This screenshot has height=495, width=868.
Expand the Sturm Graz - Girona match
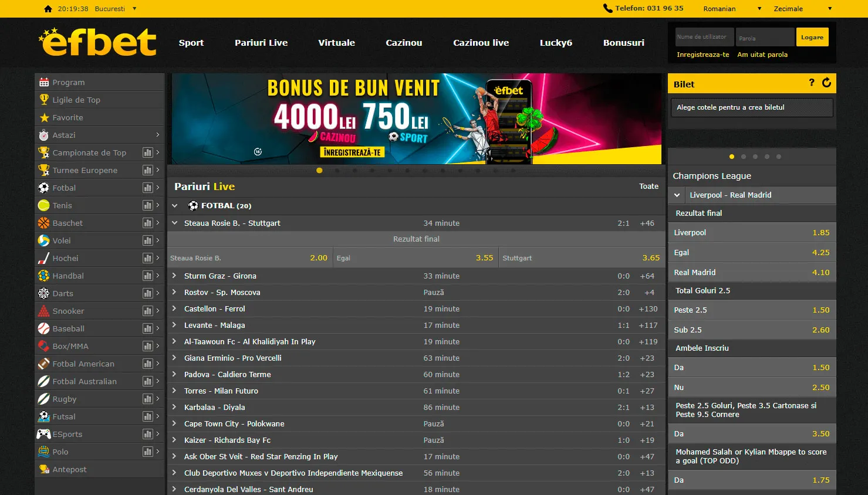coord(174,276)
